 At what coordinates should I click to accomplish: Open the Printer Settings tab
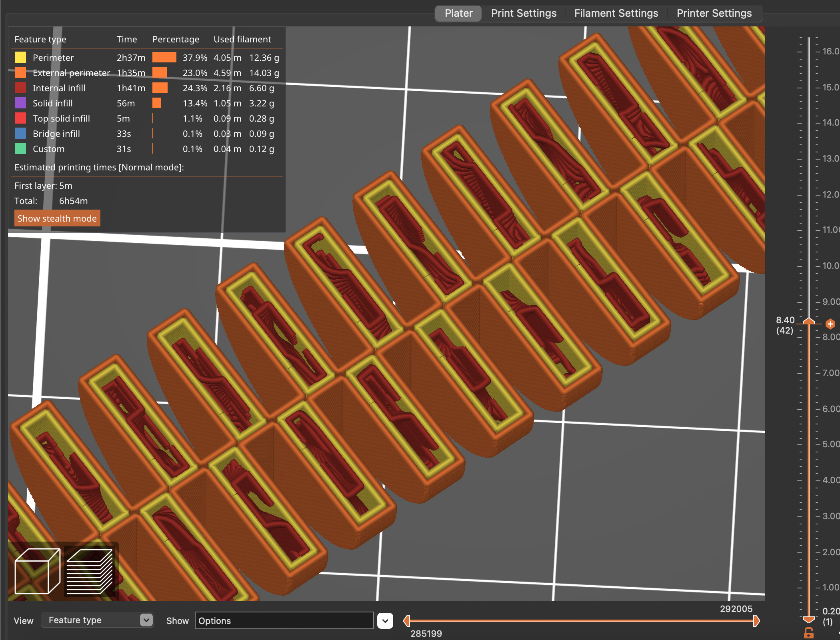714,13
